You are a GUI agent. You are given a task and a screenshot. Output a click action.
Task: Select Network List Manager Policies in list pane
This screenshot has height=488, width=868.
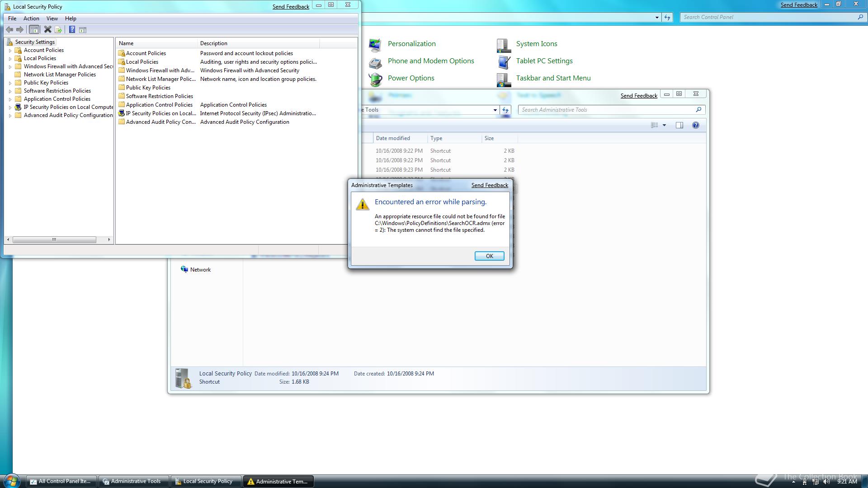pyautogui.click(x=157, y=79)
